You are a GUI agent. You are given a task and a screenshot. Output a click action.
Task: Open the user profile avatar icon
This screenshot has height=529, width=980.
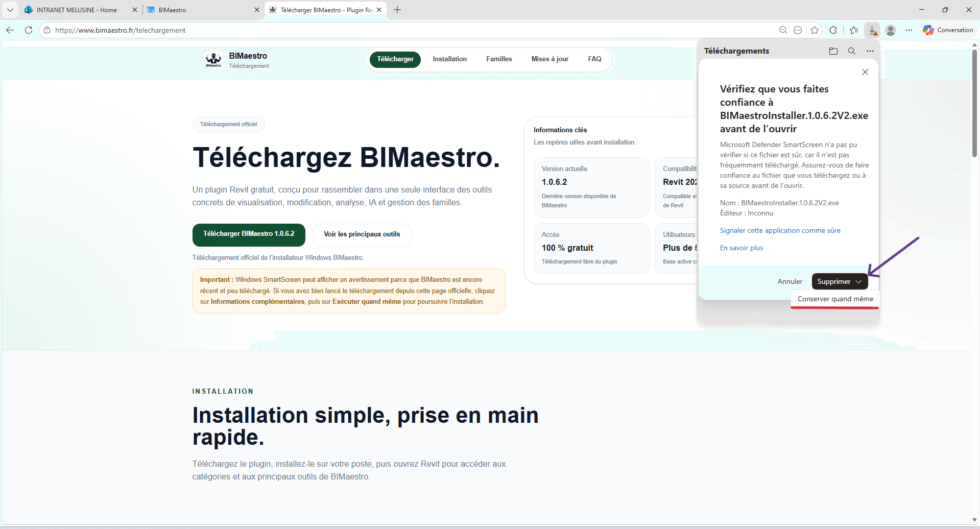[891, 30]
